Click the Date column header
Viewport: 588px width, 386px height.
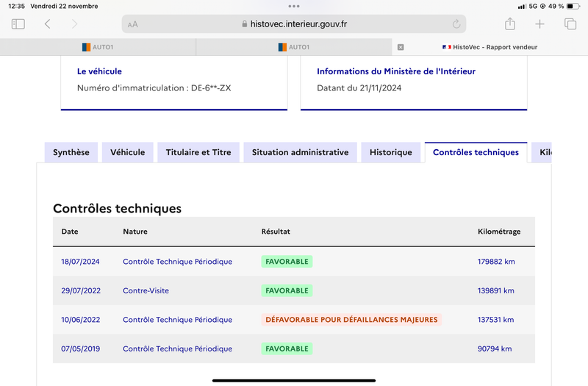70,232
